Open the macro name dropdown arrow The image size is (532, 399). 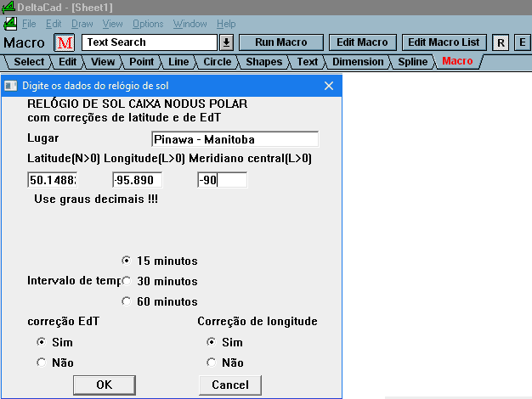coord(226,42)
